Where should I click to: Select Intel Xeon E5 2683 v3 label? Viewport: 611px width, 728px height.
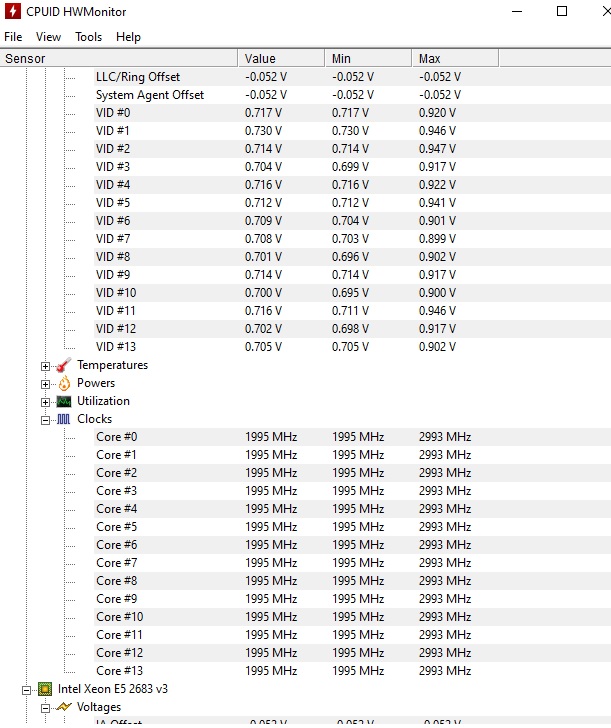click(x=112, y=689)
